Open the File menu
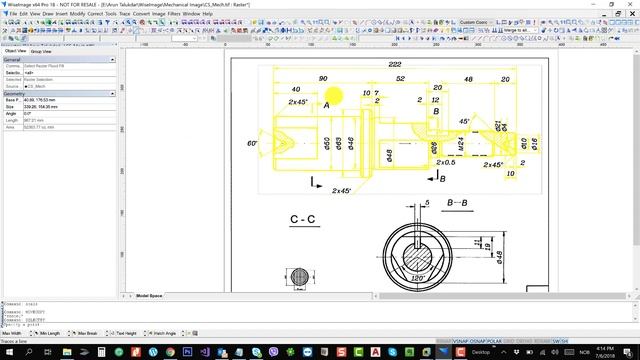Viewport: 640px width, 360px height. click(13, 14)
